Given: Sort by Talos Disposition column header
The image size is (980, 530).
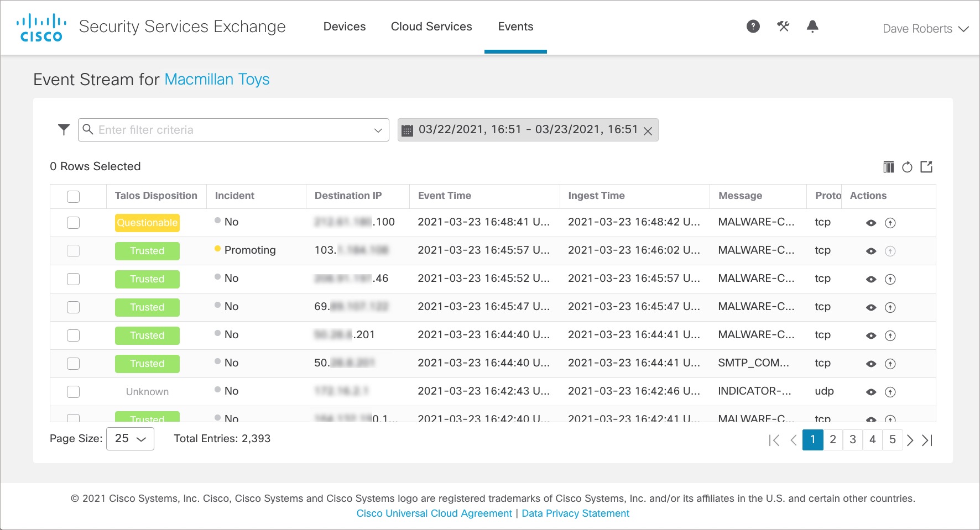Looking at the screenshot, I should pyautogui.click(x=156, y=196).
